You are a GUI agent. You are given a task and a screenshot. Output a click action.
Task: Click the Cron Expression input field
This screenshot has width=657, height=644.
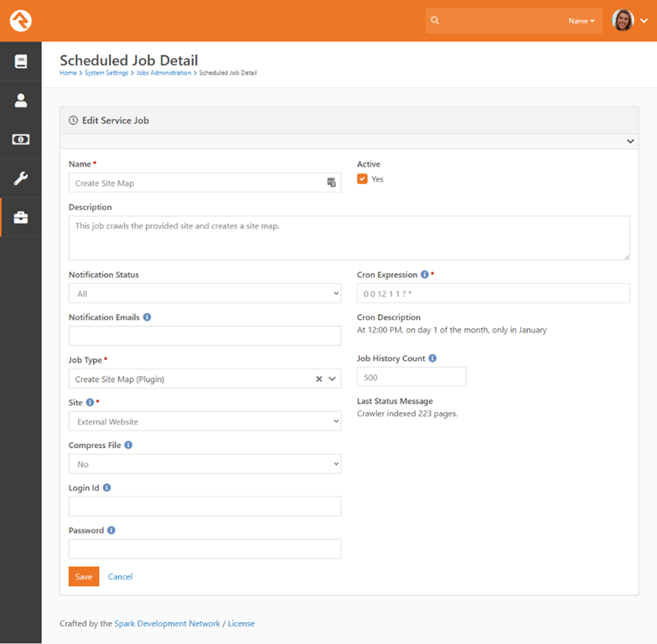pos(493,293)
